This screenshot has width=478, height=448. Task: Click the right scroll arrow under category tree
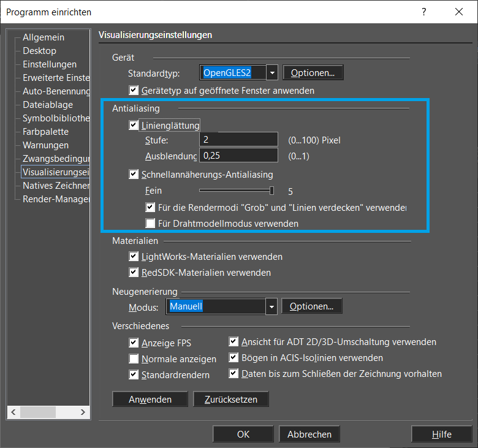pos(83,412)
